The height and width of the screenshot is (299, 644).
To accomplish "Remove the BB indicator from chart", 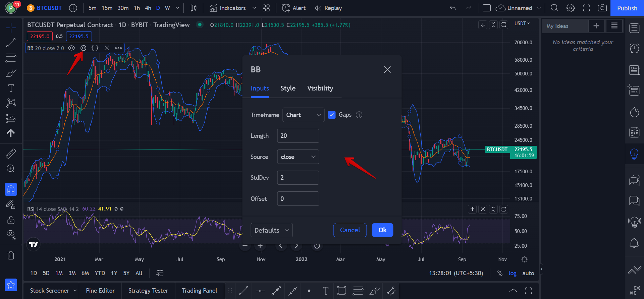I will [107, 48].
